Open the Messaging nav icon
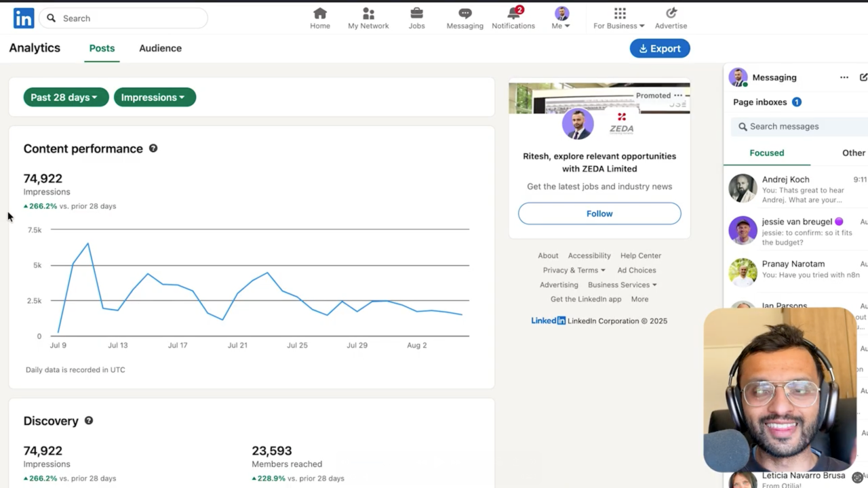 click(465, 14)
